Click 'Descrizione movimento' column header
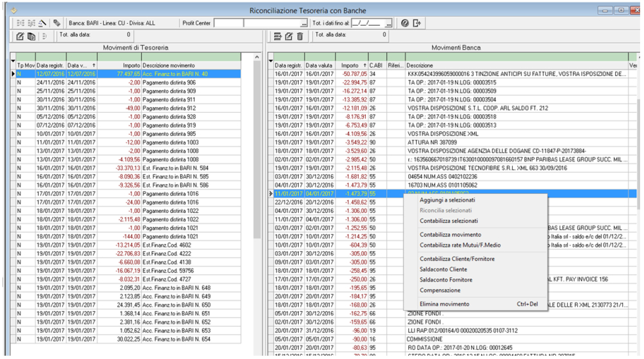This screenshot has width=644, height=359. pos(169,66)
